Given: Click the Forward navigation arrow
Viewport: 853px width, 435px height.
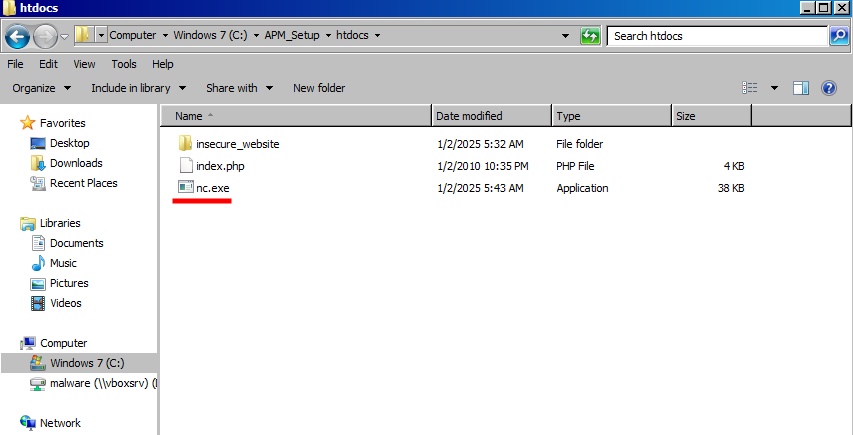Looking at the screenshot, I should click(x=45, y=37).
